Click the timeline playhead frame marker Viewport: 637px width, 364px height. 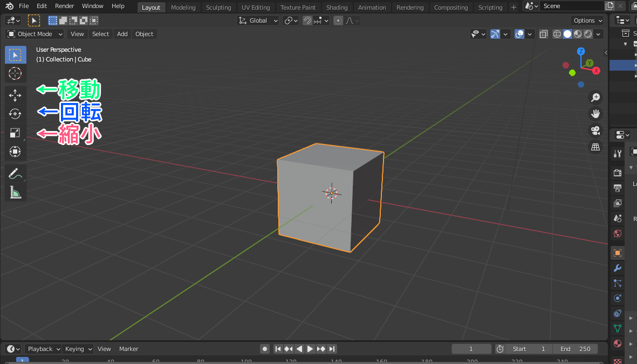22,361
